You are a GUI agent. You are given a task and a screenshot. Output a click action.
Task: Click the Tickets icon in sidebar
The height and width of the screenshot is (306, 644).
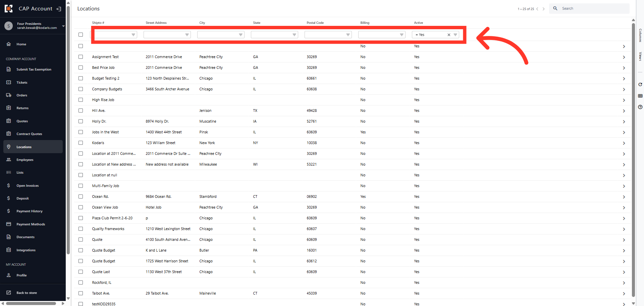pyautogui.click(x=9, y=82)
